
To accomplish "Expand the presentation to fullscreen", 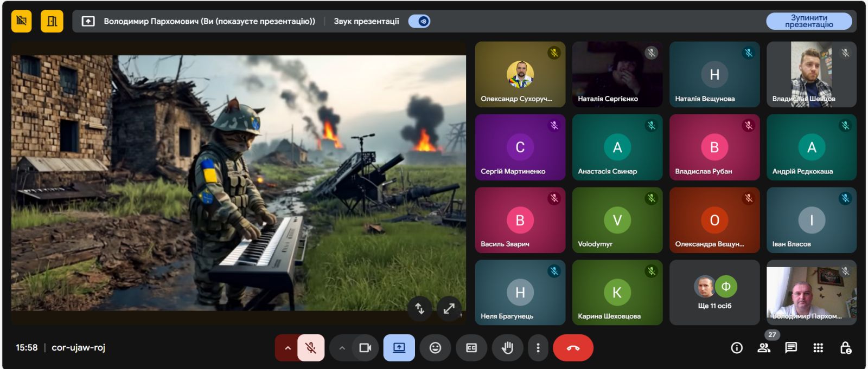I will tap(449, 308).
